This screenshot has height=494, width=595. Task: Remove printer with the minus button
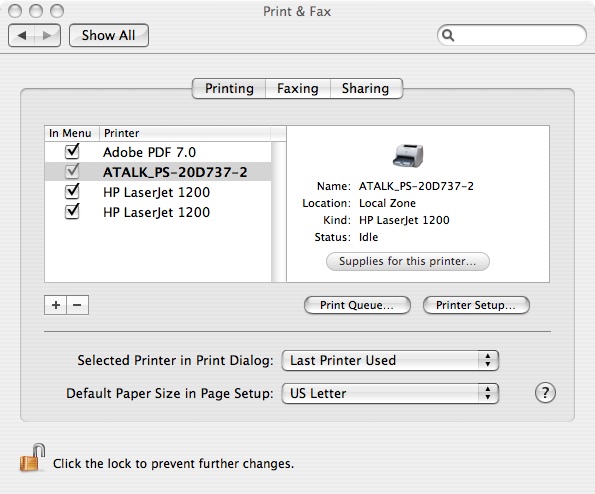[77, 305]
